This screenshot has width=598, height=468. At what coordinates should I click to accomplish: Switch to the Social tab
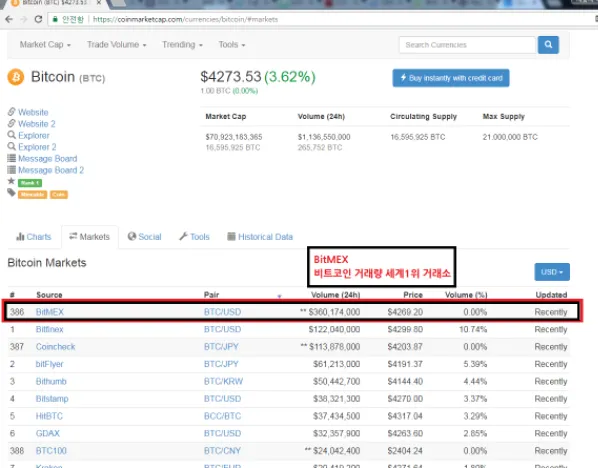pyautogui.click(x=145, y=237)
